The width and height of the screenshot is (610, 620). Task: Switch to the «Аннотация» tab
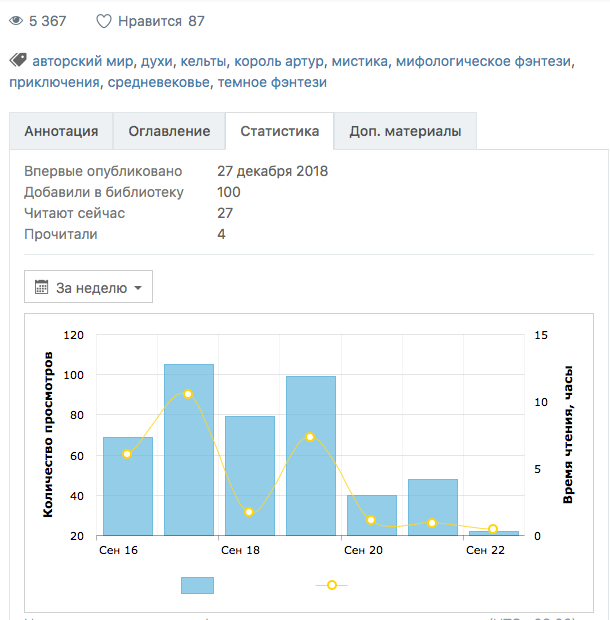(61, 131)
